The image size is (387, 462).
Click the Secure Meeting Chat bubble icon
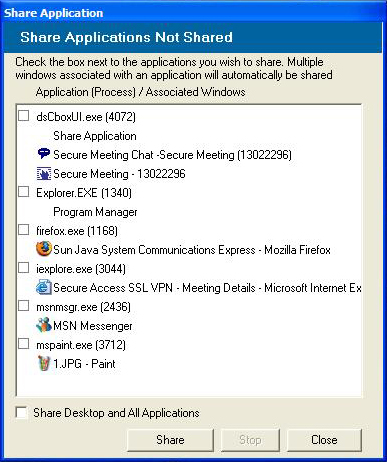click(x=44, y=154)
